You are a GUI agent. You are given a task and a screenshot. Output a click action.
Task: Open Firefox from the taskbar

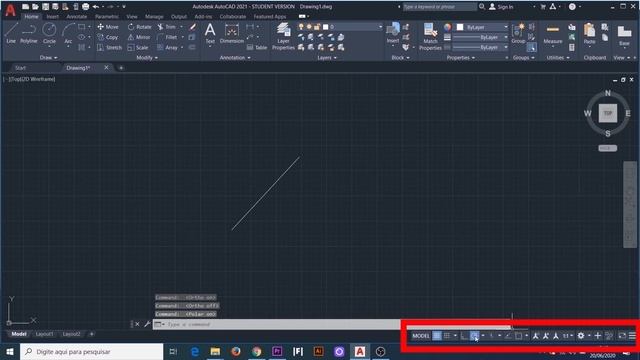pyautogui.click(x=236, y=351)
